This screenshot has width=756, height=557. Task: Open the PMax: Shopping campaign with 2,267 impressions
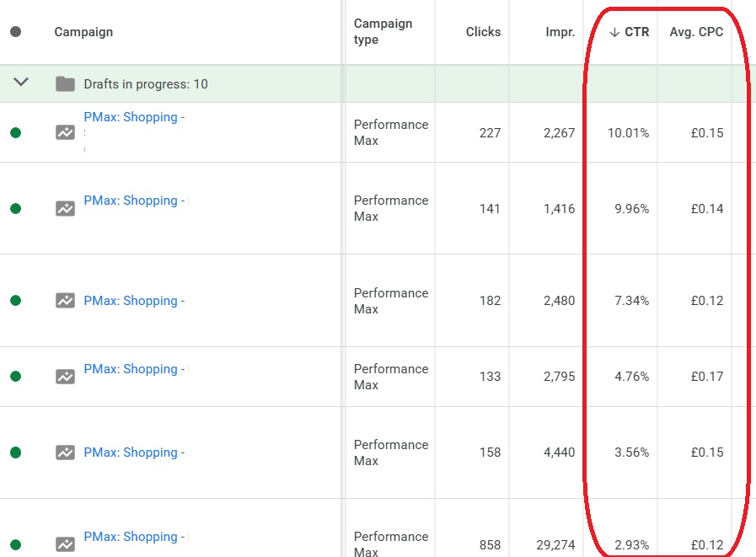[x=133, y=117]
